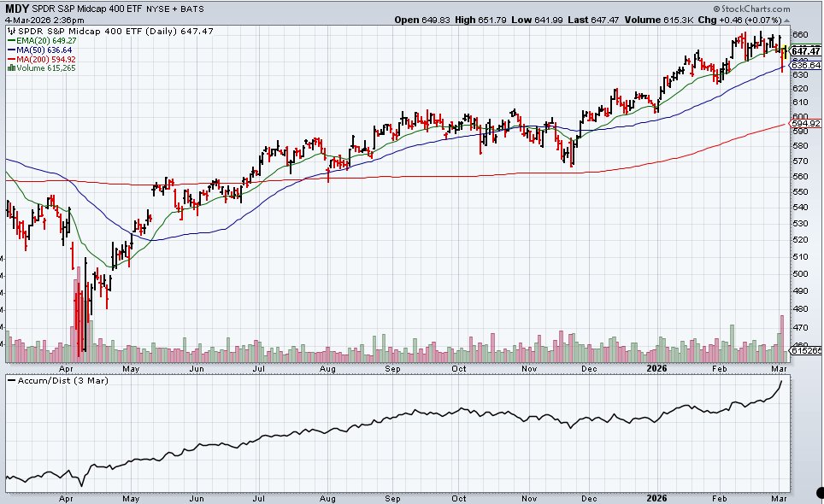Click the 470 price axis label
This screenshot has width=824, height=504.
800,328
